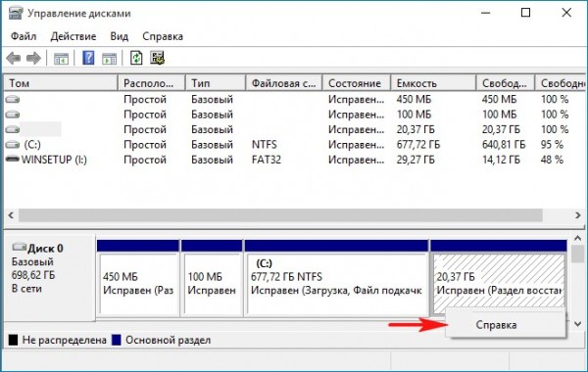The image size is (588, 372).
Task: Select the drive icon of the 100 МБ volume row
Action: [x=13, y=115]
